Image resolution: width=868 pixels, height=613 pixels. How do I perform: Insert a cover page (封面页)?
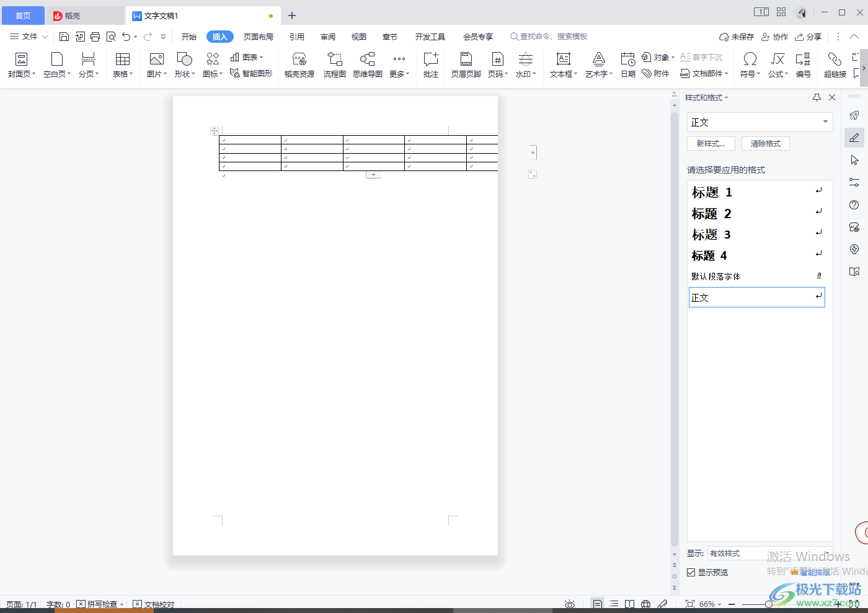(x=21, y=64)
